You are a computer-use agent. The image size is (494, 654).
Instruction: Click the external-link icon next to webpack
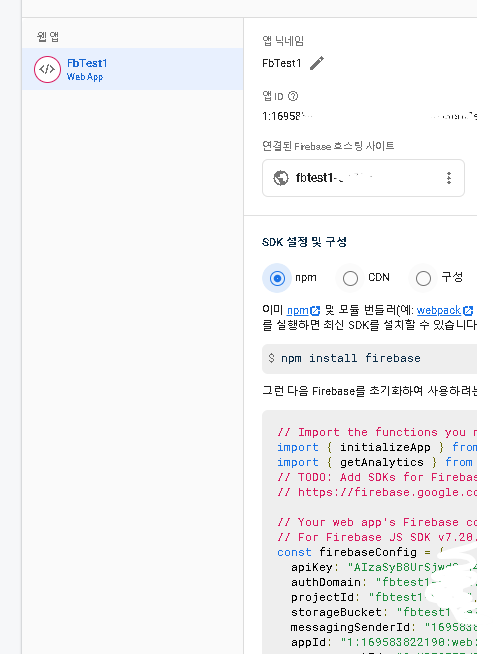click(x=468, y=311)
